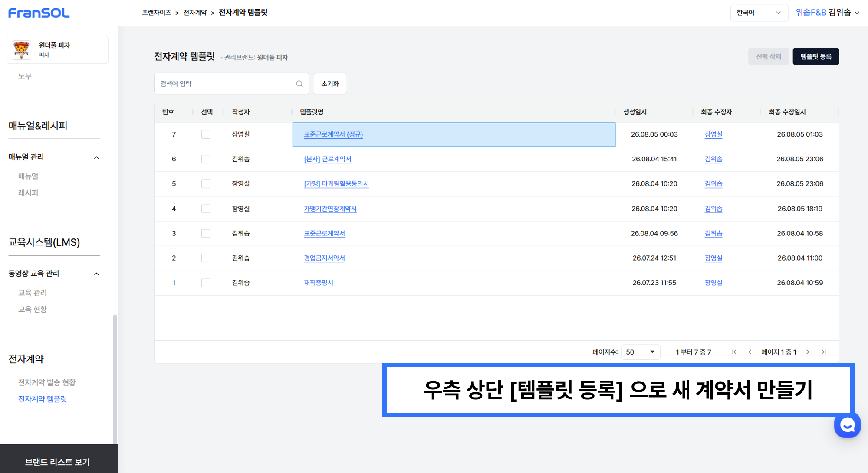This screenshot has width=868, height=473.
Task: Open 표준근로계약서 (정규) template link
Action: tap(333, 134)
